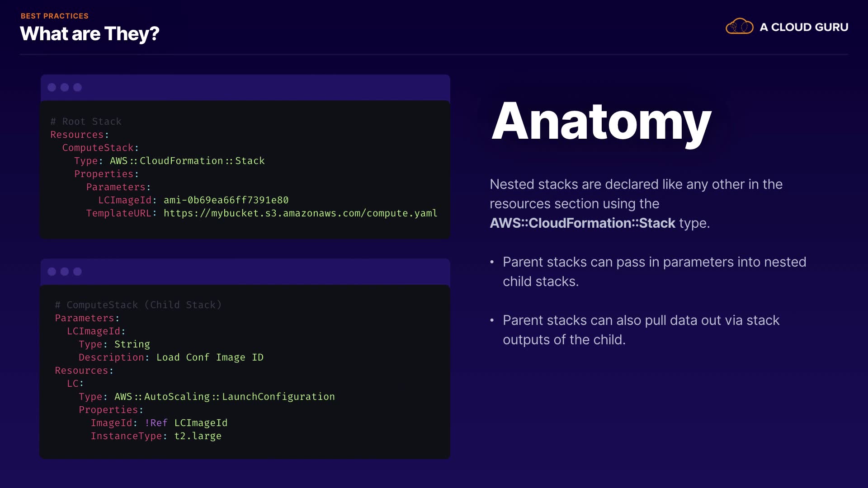Click the orange "BEST PRACTICES" label
Screen dimensions: 868x488
point(55,16)
